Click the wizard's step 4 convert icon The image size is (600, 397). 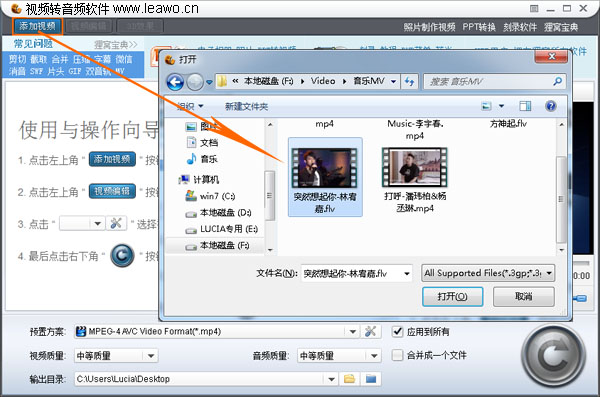[122, 255]
